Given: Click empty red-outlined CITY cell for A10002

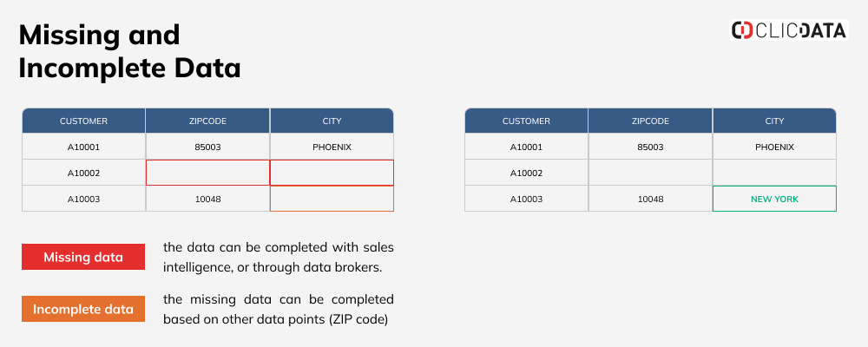Looking at the screenshot, I should (332, 173).
